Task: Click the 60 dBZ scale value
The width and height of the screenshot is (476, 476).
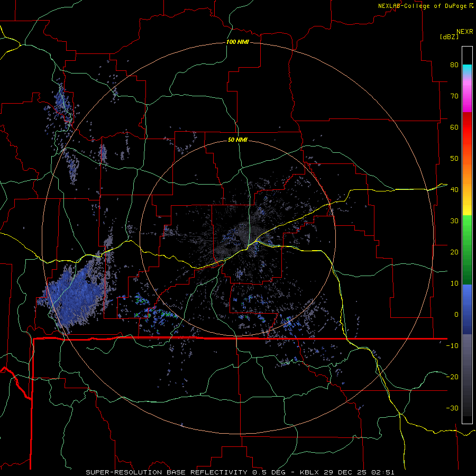Action: 454,127
